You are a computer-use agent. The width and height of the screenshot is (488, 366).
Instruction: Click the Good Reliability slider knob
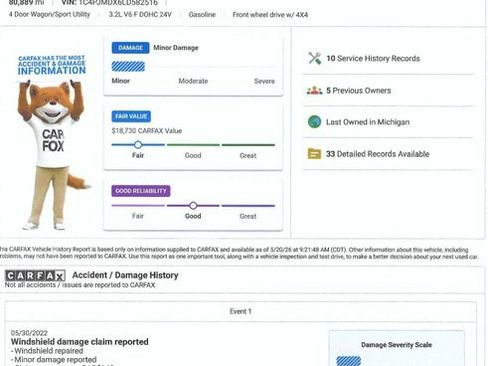(x=193, y=206)
